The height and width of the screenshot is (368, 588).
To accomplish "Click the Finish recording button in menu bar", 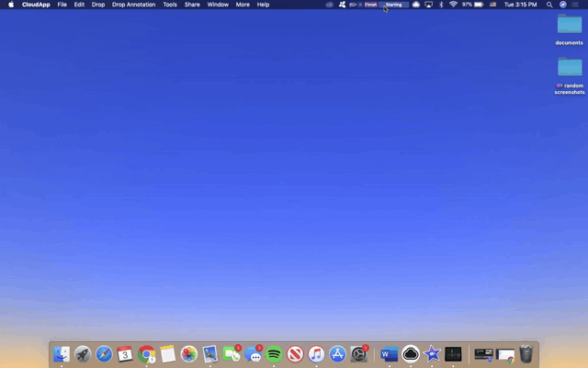I will pos(370,5).
